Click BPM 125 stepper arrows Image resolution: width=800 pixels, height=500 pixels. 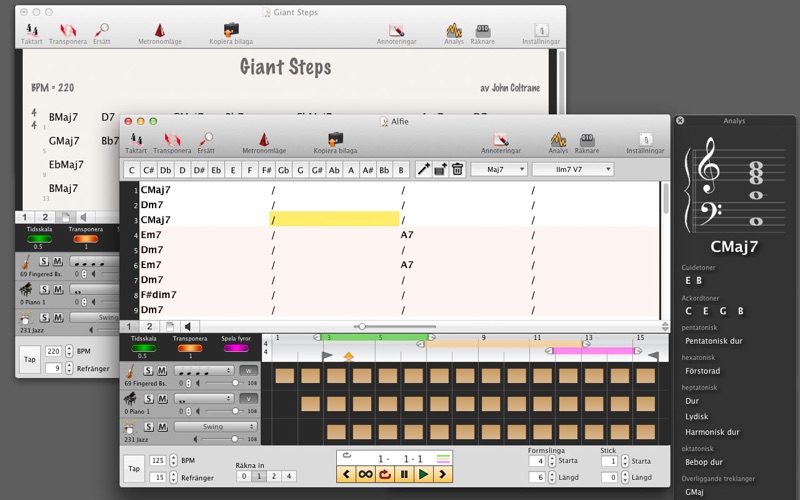(x=173, y=460)
